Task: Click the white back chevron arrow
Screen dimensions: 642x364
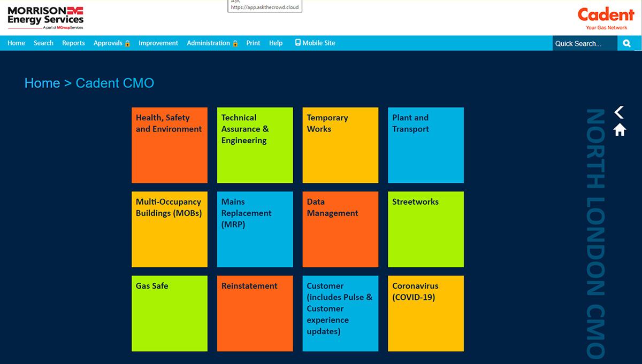Action: (619, 112)
